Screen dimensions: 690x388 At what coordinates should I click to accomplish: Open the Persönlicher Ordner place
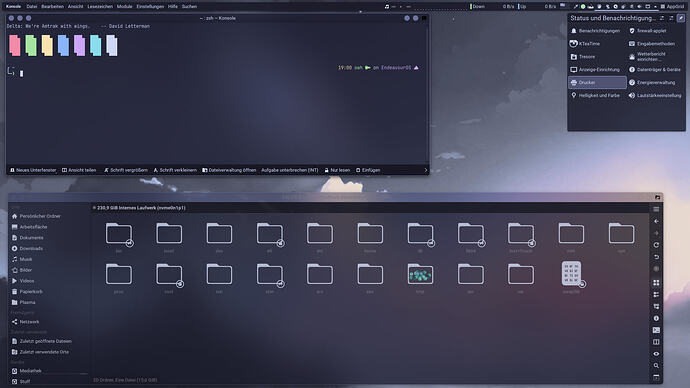[x=36, y=216]
